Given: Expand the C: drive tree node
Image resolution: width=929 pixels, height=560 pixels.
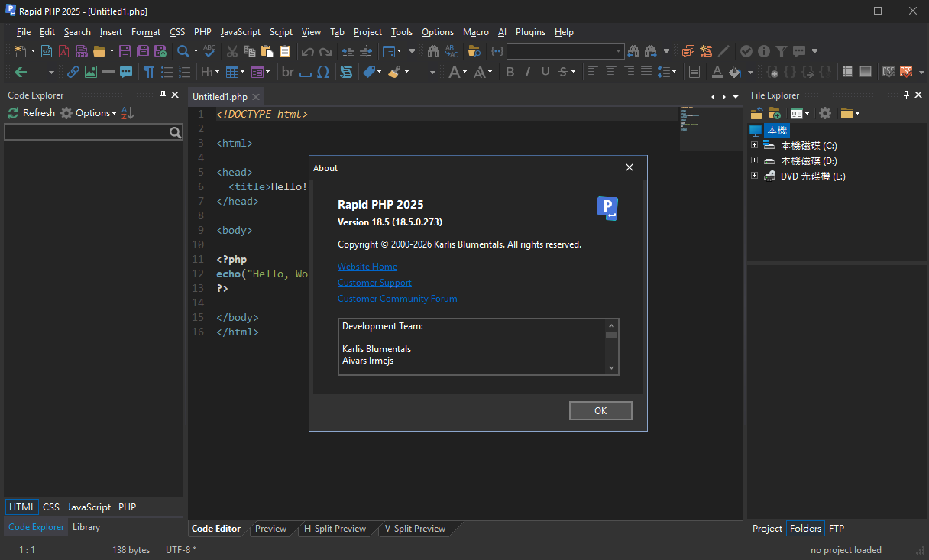Looking at the screenshot, I should pos(755,145).
